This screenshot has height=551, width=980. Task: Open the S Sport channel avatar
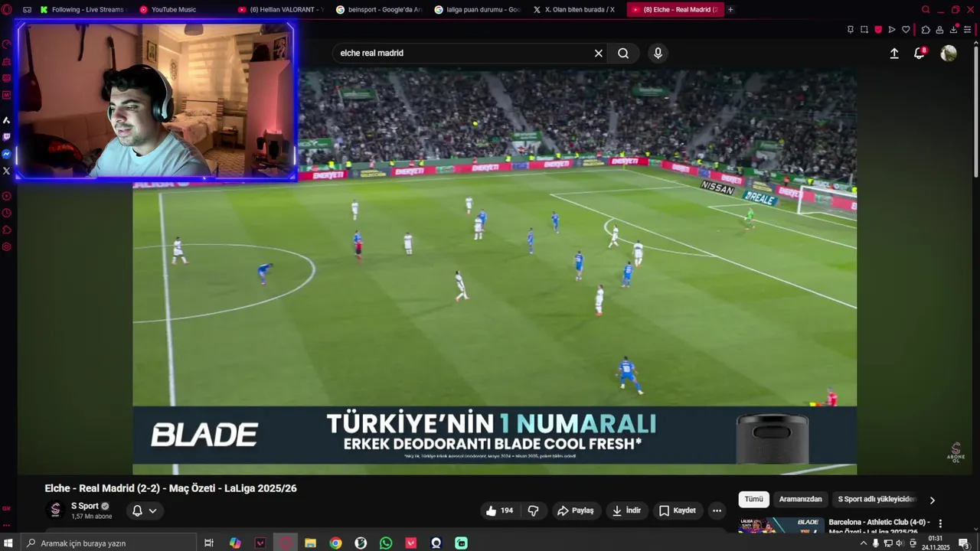[55, 510]
